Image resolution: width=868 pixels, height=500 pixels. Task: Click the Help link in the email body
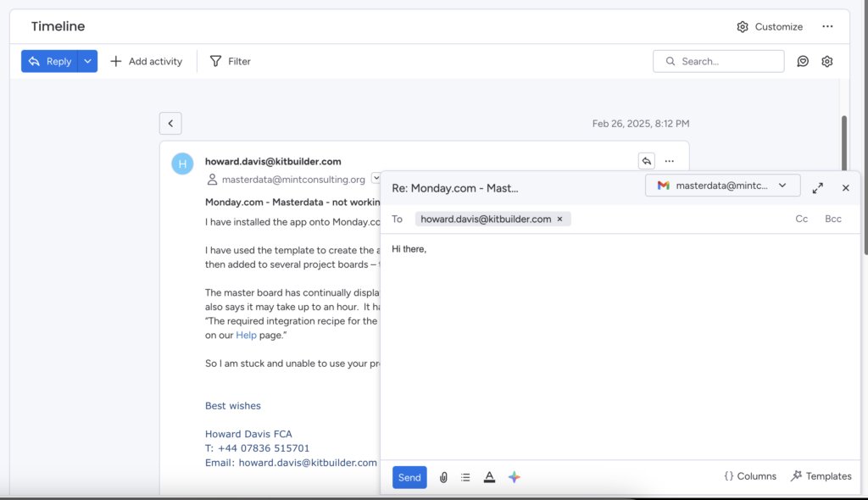tap(245, 335)
